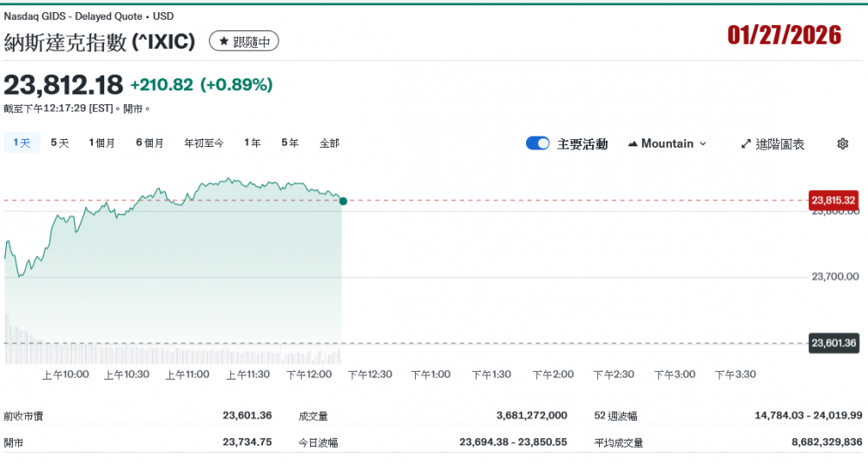Select 年初至今 year-to-date range
The height and width of the screenshot is (464, 868).
pyautogui.click(x=203, y=143)
